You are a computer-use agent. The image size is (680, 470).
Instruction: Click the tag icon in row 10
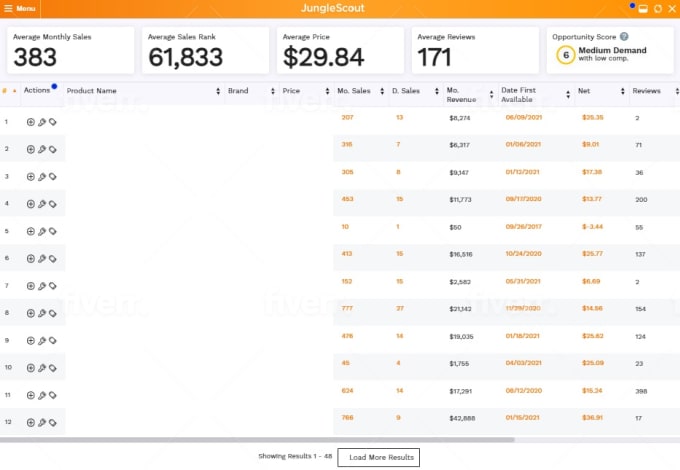click(52, 368)
